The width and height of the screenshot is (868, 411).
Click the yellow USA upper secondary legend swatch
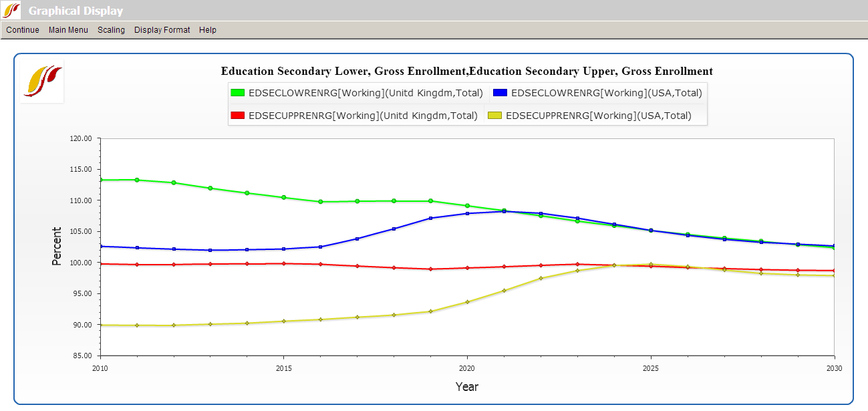[495, 116]
